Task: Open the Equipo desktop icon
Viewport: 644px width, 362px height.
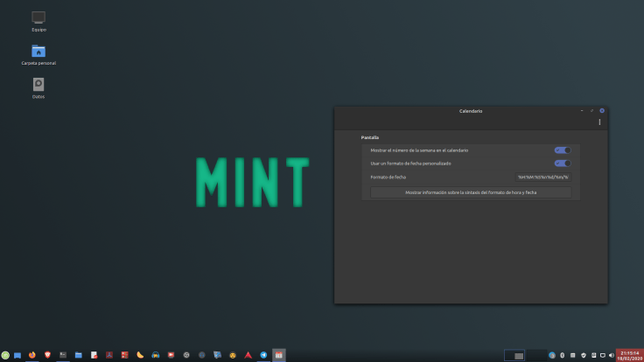Action: [x=38, y=18]
